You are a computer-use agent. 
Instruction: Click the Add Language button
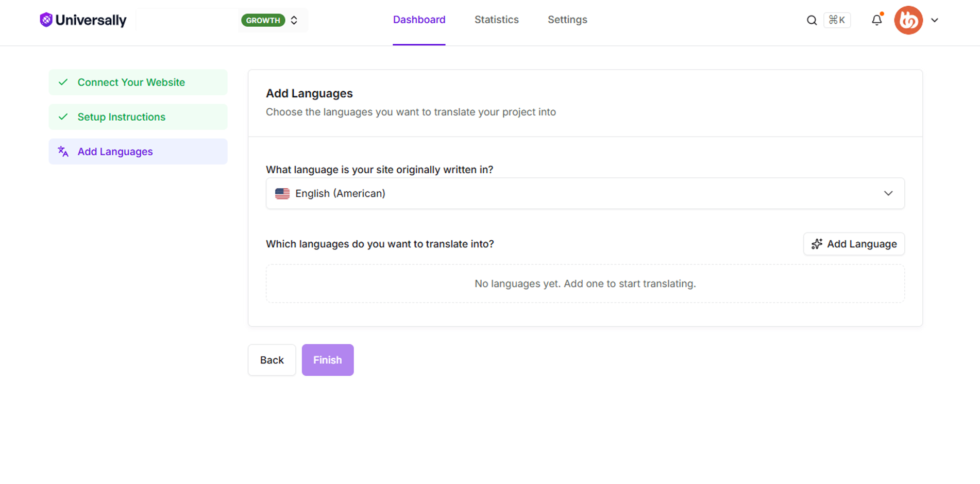click(854, 244)
